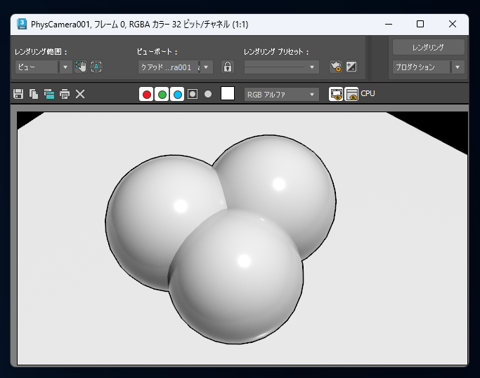
Task: Toggle the alpha channel display
Action: click(x=193, y=94)
